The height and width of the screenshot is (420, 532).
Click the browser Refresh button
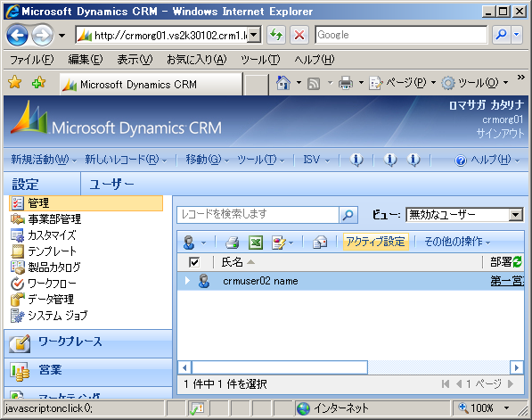(276, 35)
